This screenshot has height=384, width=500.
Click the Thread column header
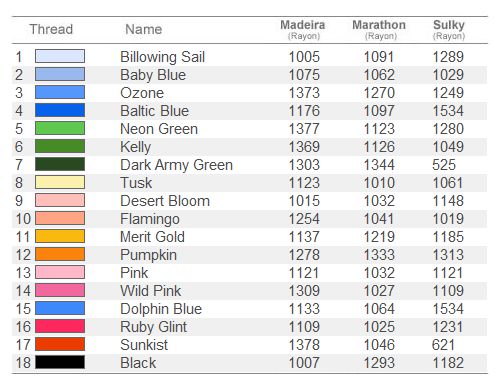pyautogui.click(x=51, y=29)
